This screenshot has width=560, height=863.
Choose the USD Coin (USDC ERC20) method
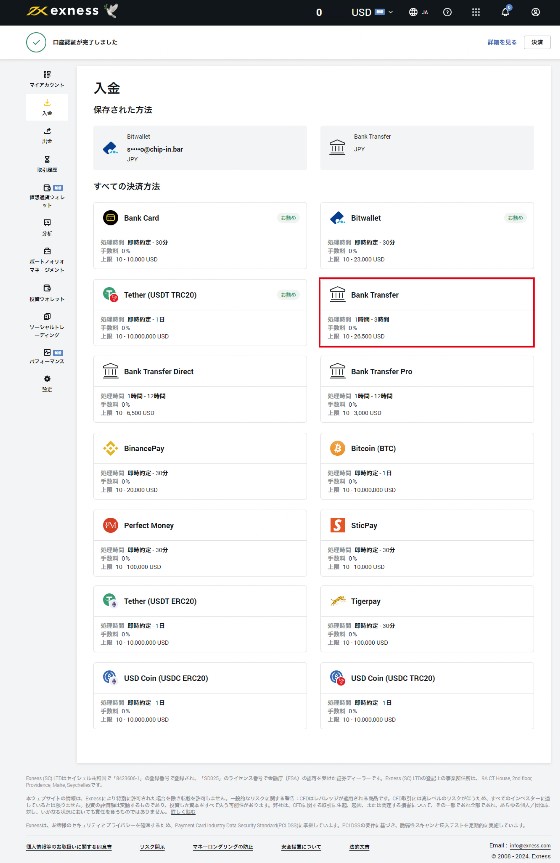(x=200, y=696)
